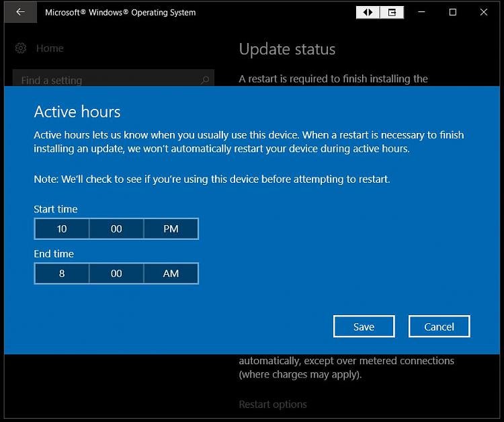
Task: Click the Find a setting search box
Action: tap(113, 78)
